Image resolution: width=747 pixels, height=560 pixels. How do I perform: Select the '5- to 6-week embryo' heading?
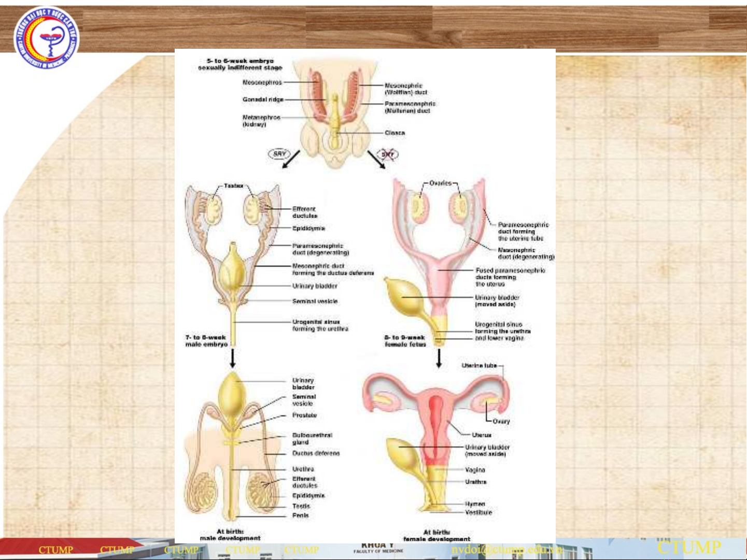point(240,64)
